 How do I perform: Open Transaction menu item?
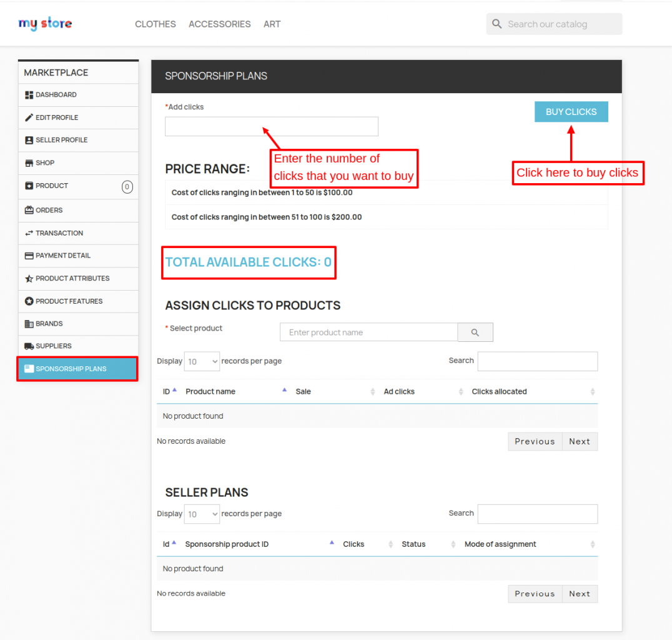click(x=78, y=233)
